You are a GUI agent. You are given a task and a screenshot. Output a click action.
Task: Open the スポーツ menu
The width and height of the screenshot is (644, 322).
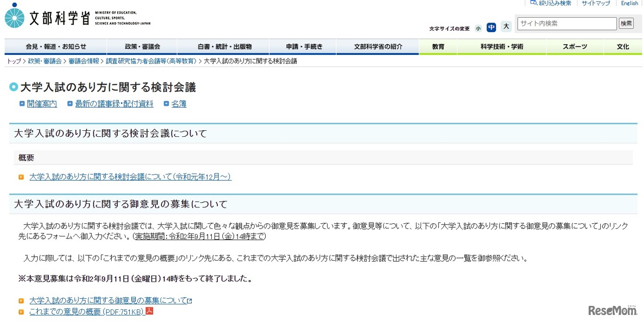click(575, 46)
